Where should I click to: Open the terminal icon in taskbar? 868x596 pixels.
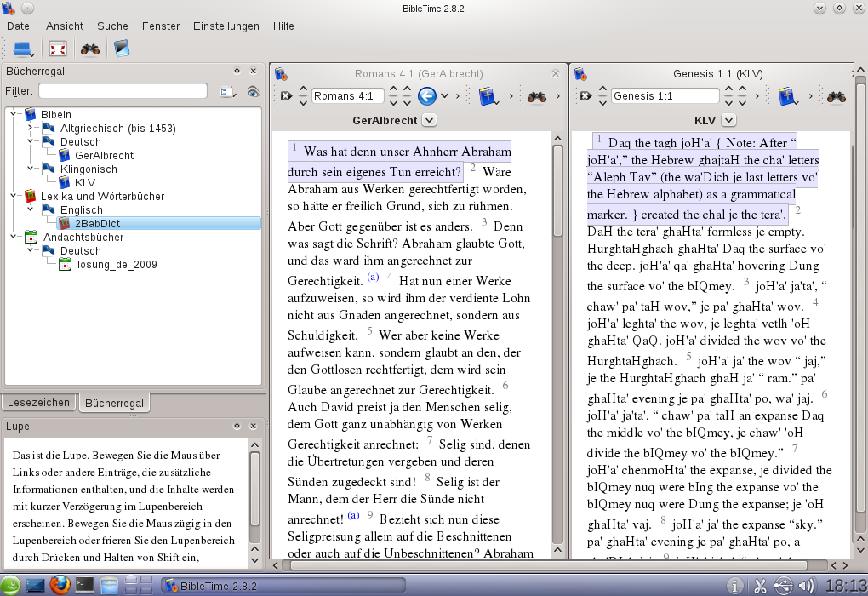pyautogui.click(x=84, y=585)
